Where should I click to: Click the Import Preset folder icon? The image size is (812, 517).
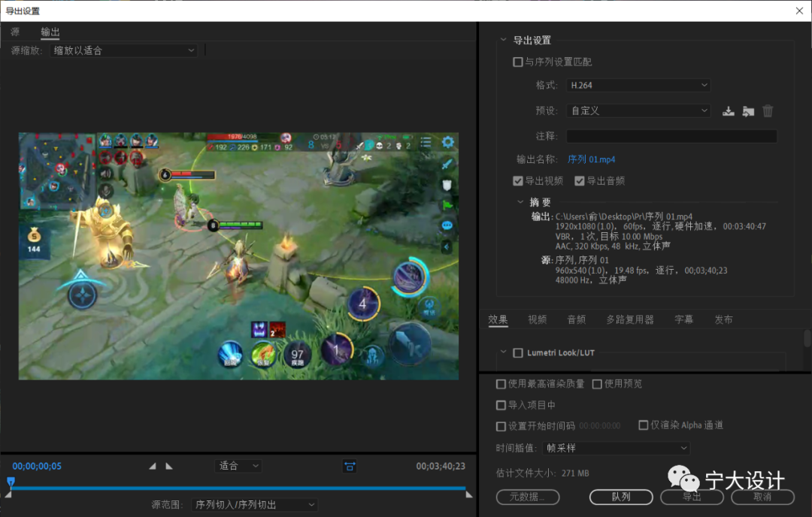pos(748,111)
